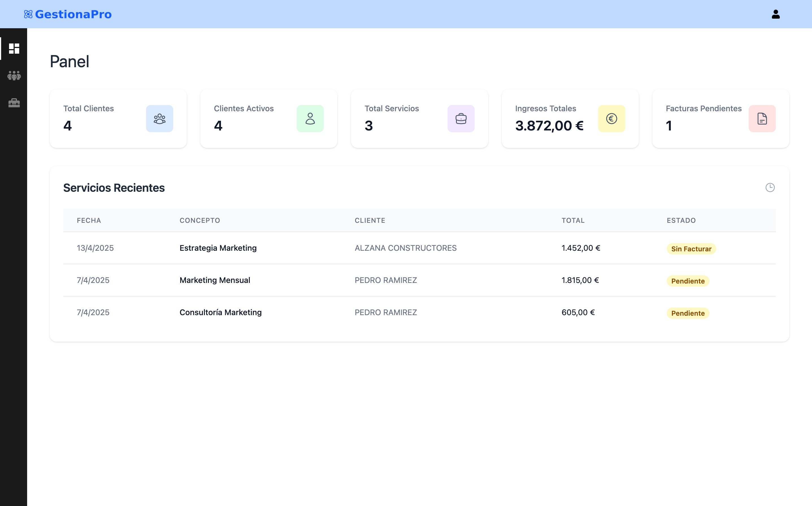Click the Servicios Recientes heading
812x506 pixels.
tap(114, 188)
